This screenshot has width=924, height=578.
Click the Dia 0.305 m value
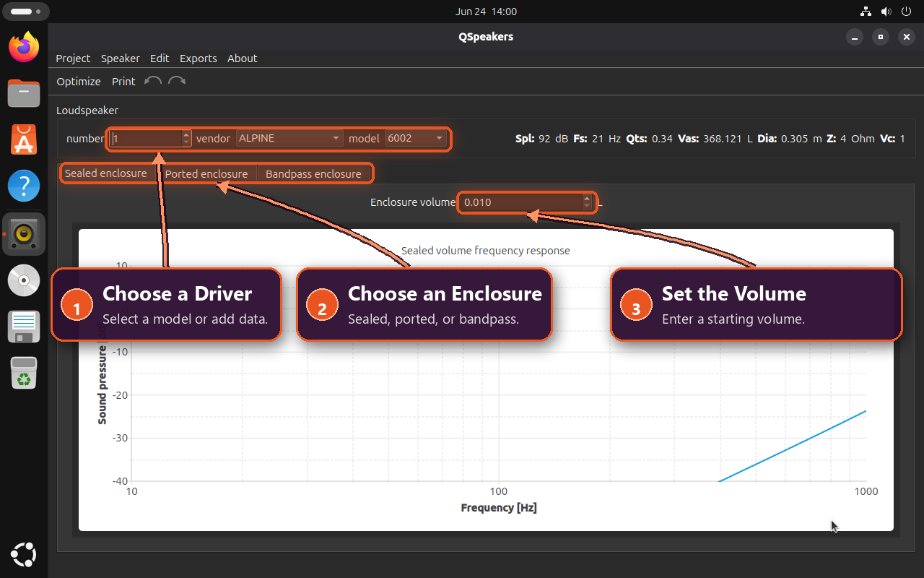(789, 139)
